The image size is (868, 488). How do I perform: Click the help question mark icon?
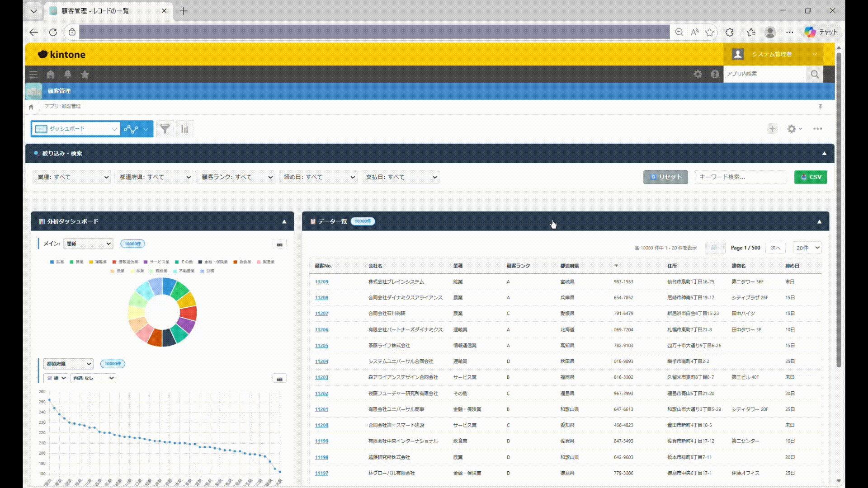click(x=715, y=74)
